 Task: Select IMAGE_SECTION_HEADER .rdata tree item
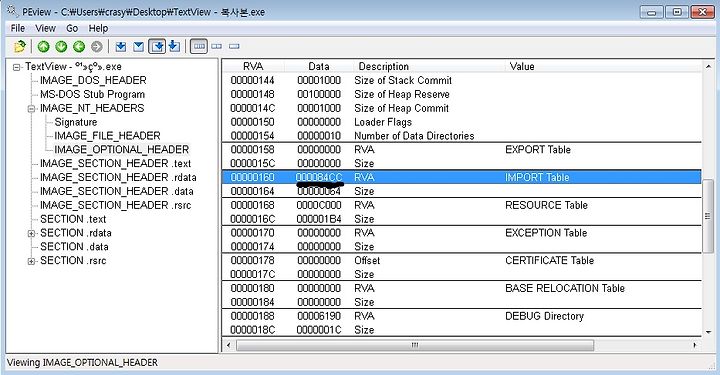118,177
